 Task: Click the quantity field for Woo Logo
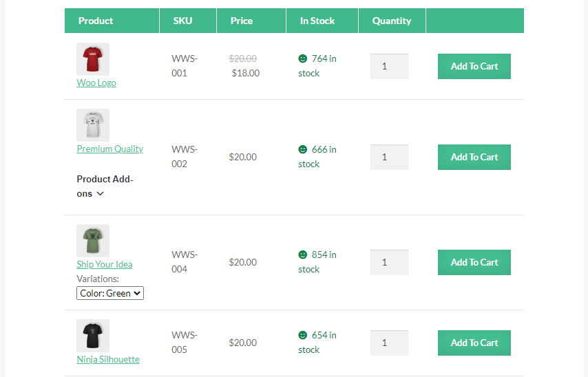point(389,66)
